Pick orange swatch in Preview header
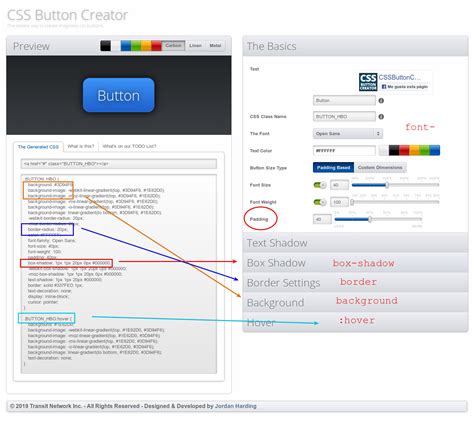This screenshot has width=474, height=429. tap(146, 46)
